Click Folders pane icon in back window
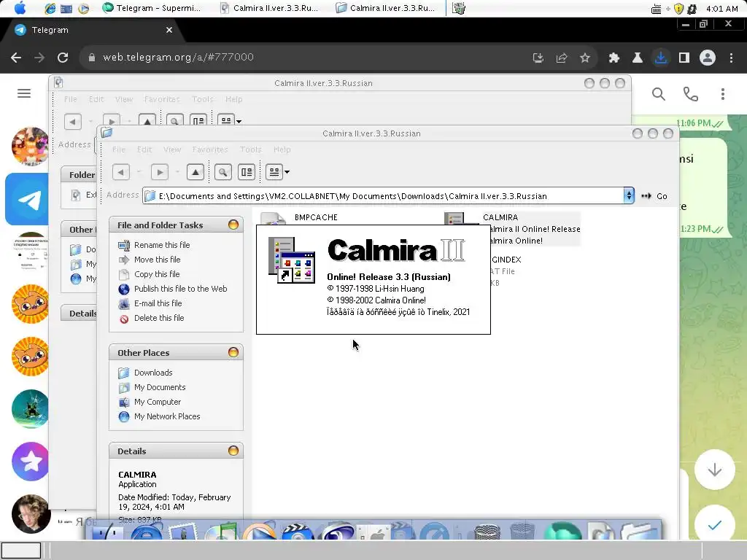This screenshot has height=560, width=747. point(198,121)
